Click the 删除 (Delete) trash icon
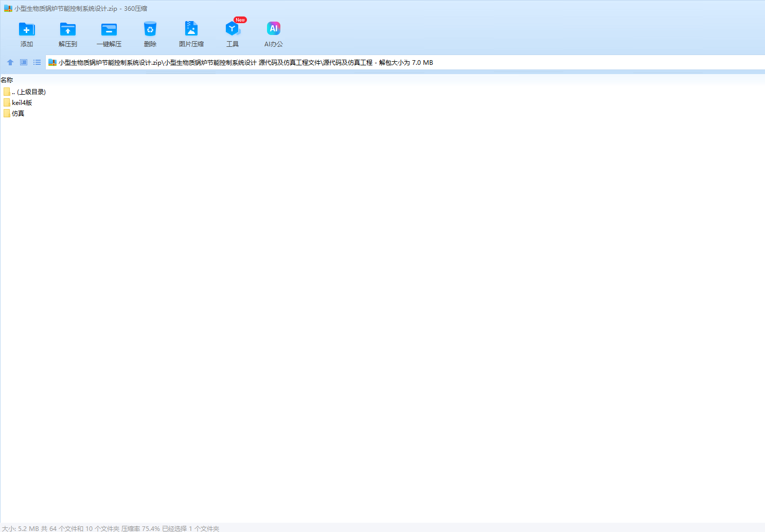This screenshot has height=532, width=765. click(150, 29)
